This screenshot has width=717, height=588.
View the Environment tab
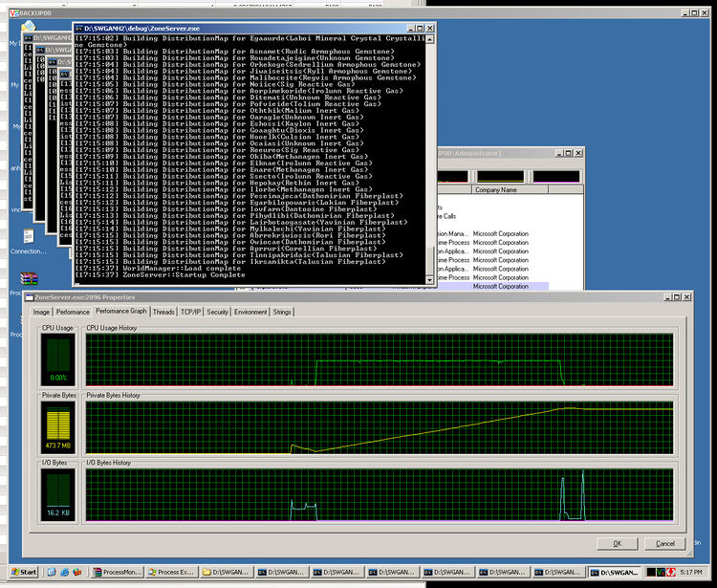[x=251, y=312]
